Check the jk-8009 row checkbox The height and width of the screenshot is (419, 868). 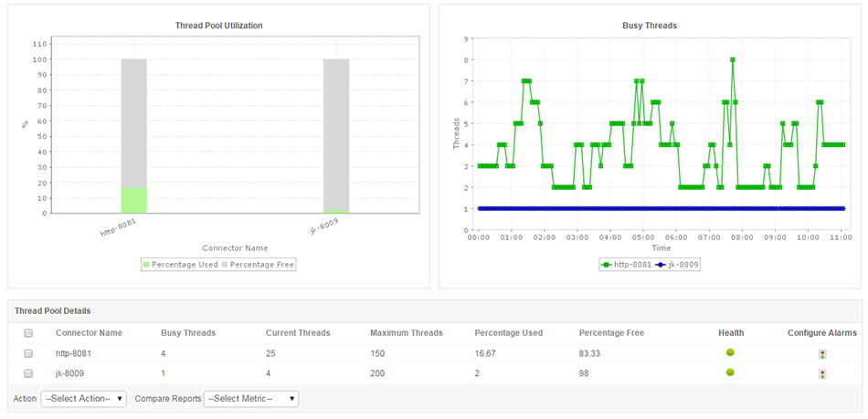pyautogui.click(x=28, y=373)
